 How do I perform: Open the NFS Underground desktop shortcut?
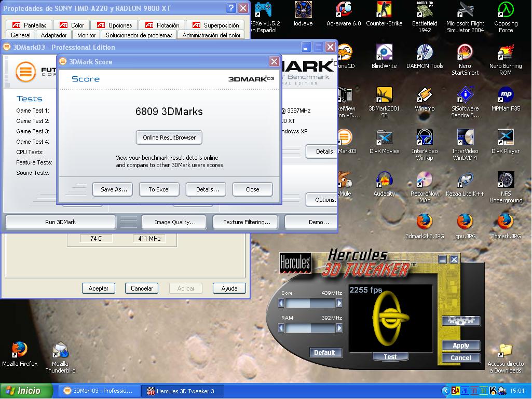(506, 181)
